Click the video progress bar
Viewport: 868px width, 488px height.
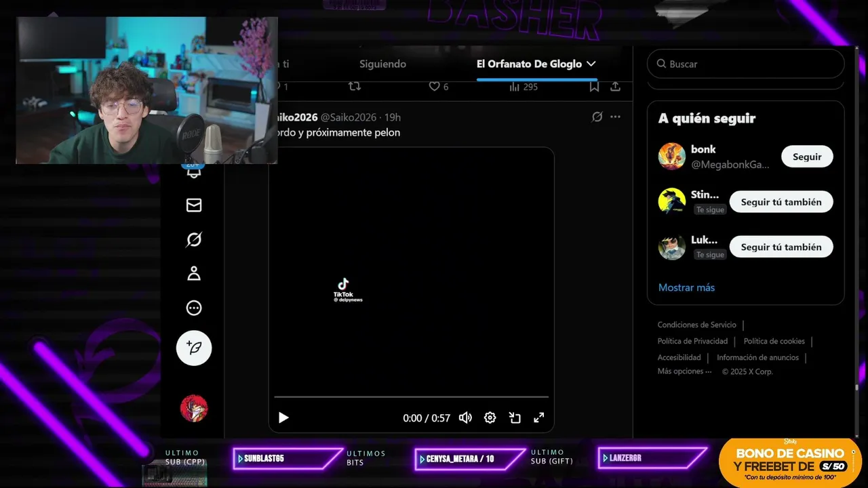point(411,397)
